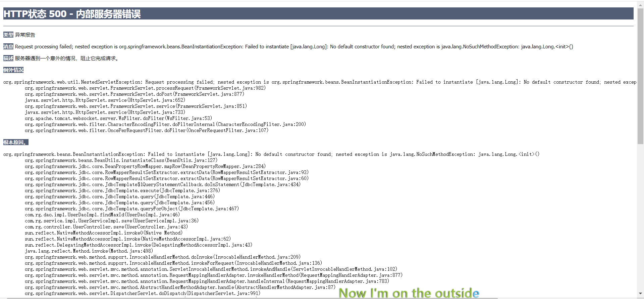Screen dimensions: 644x299
Task: Click the FrameworkServlet.processRequest line
Action: (145, 88)
